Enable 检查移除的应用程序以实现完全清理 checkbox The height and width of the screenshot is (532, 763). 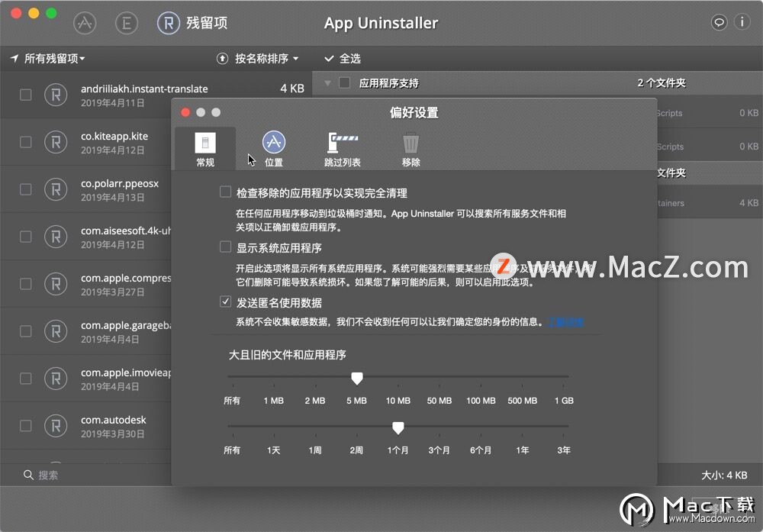click(225, 193)
